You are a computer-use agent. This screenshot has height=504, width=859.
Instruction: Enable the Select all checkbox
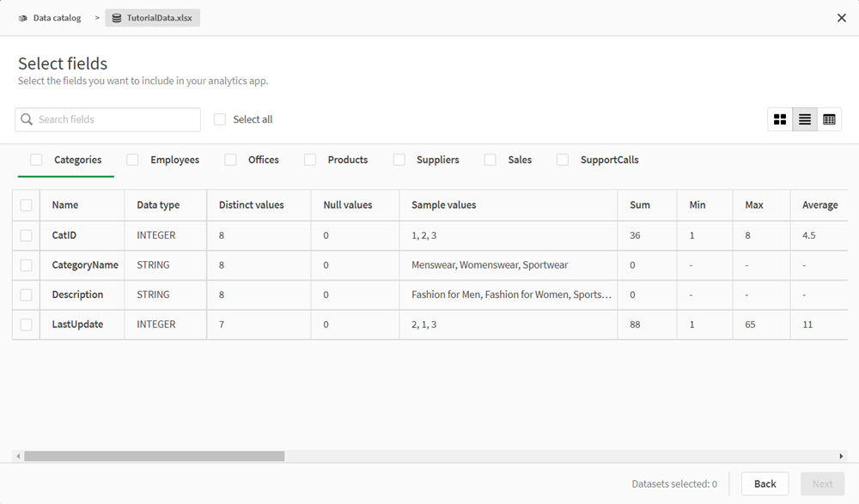[x=220, y=119]
